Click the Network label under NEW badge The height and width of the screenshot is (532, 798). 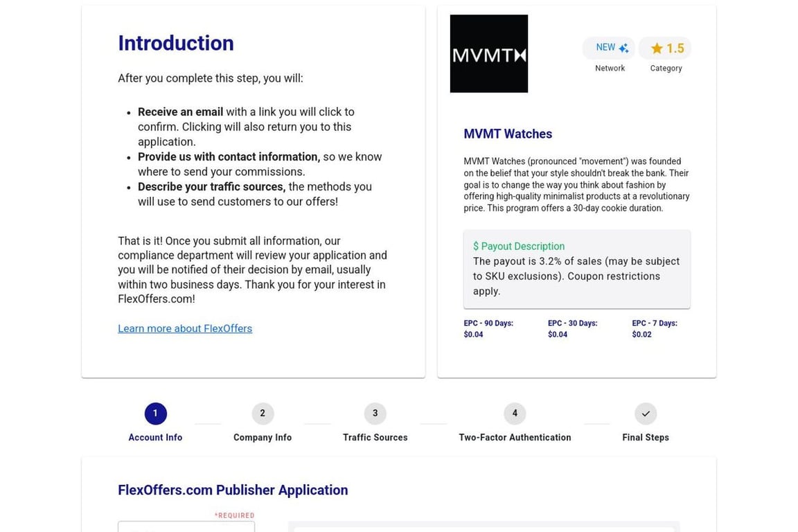tap(610, 68)
